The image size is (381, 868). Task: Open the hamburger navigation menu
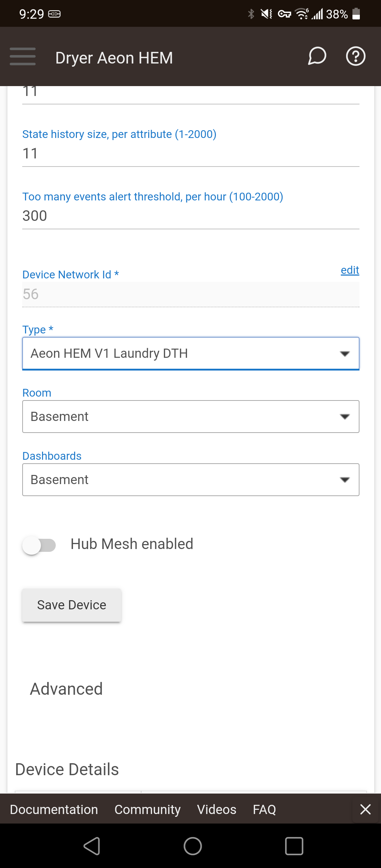(23, 56)
